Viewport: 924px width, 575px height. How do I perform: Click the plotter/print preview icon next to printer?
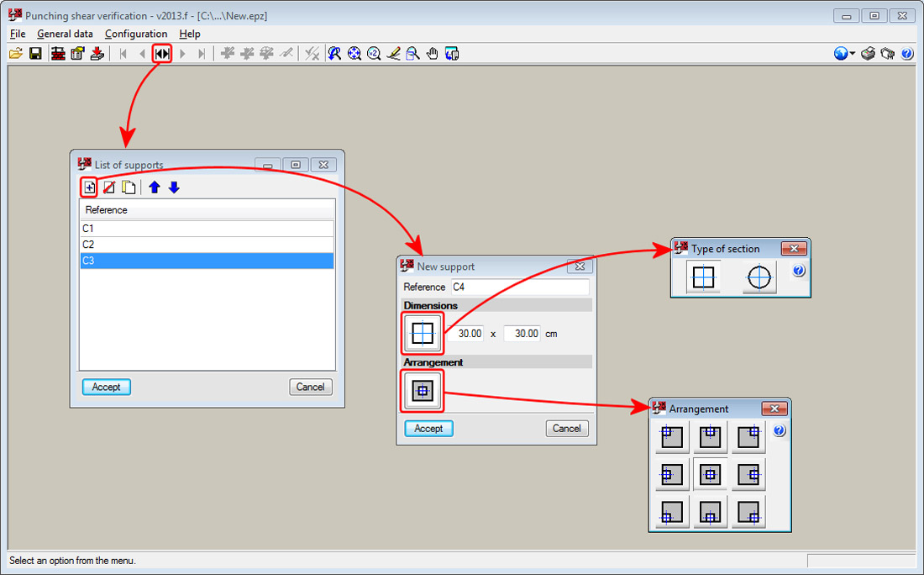pos(888,54)
